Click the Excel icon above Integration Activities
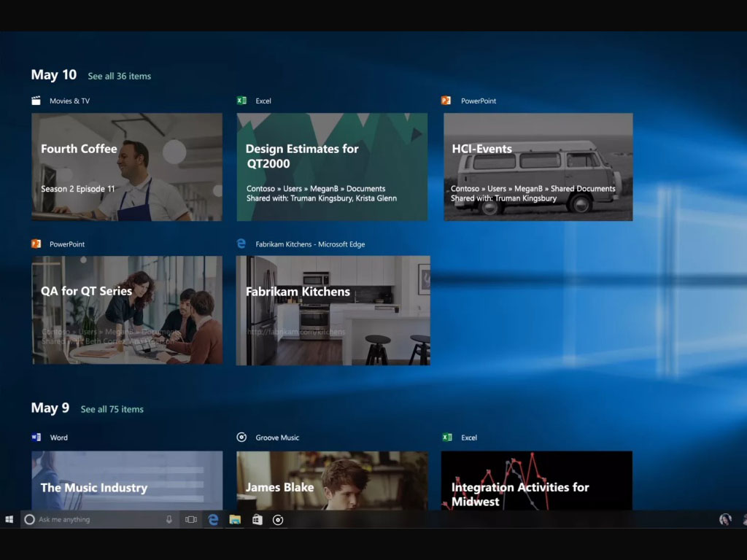Screen dimensions: 747x560 click(x=447, y=437)
